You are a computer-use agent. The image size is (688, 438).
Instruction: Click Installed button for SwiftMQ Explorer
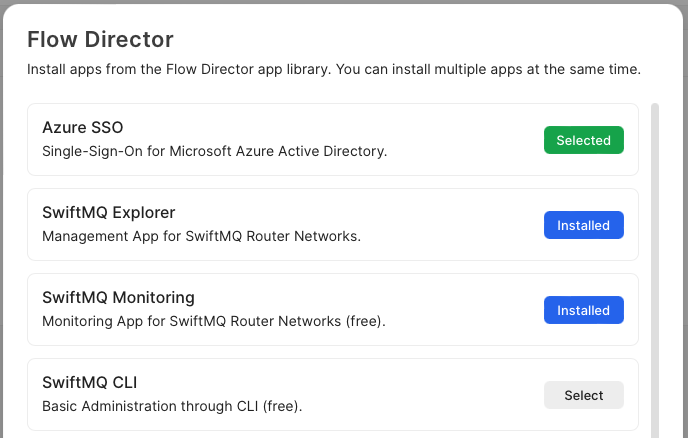click(x=583, y=226)
